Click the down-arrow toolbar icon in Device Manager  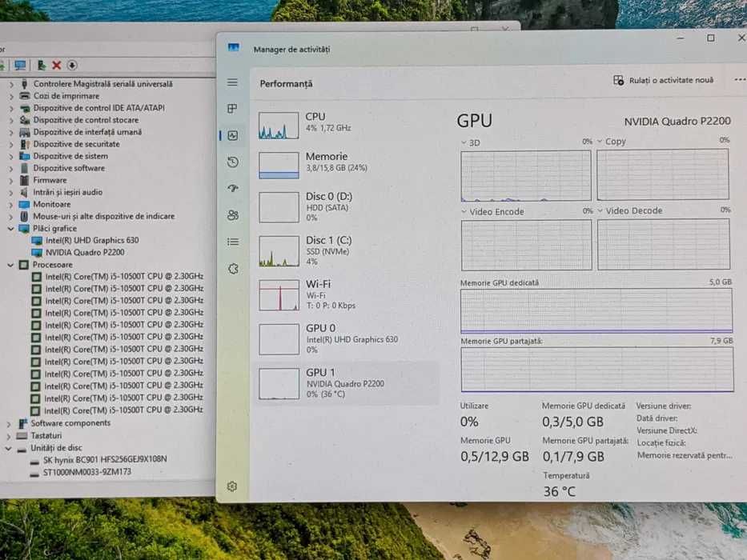71,66
